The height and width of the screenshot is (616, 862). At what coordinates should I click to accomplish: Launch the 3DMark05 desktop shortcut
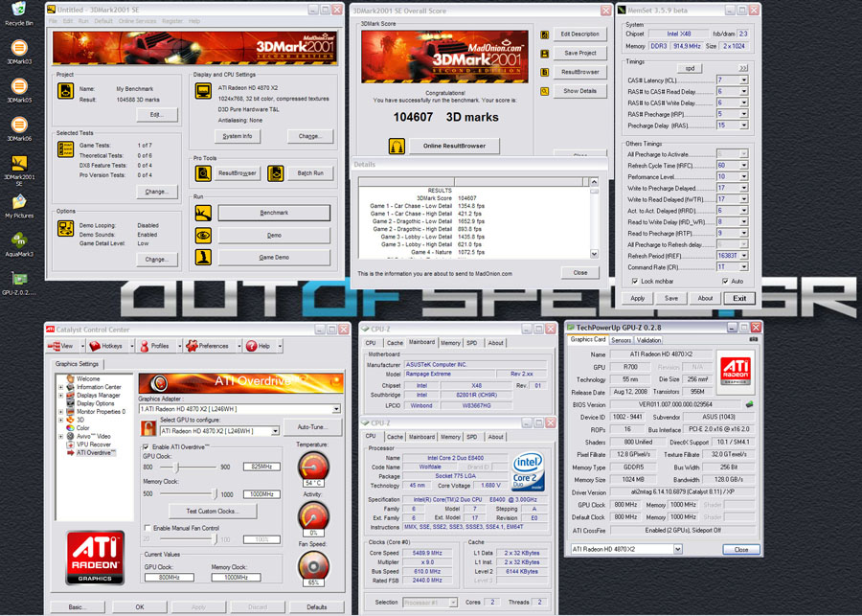[x=19, y=86]
